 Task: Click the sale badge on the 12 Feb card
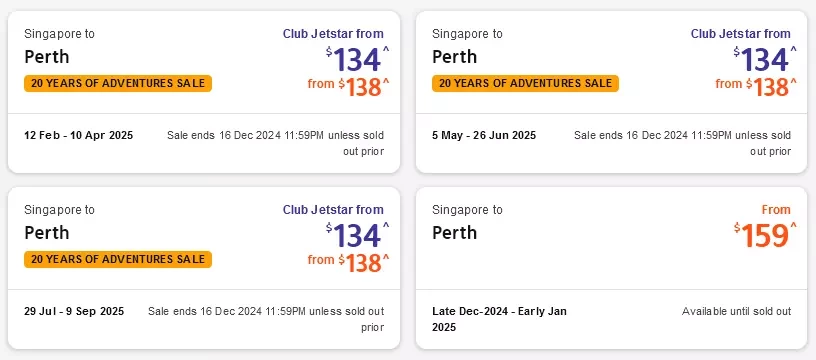click(x=118, y=83)
